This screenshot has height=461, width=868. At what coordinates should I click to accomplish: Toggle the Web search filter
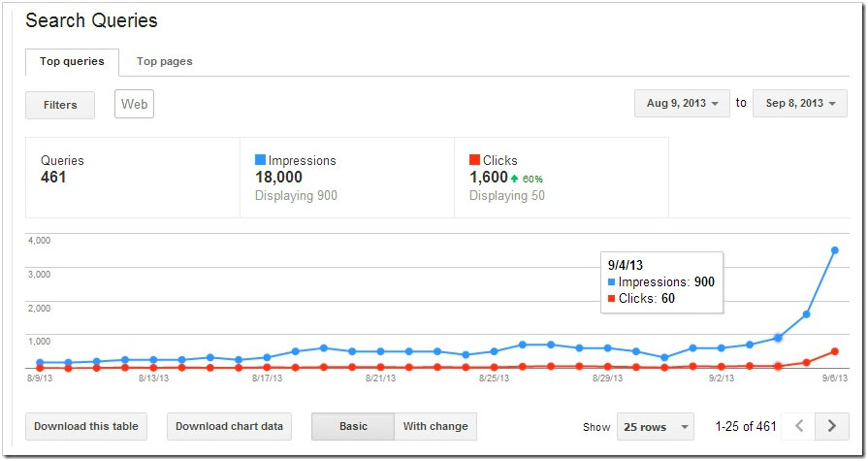134,104
